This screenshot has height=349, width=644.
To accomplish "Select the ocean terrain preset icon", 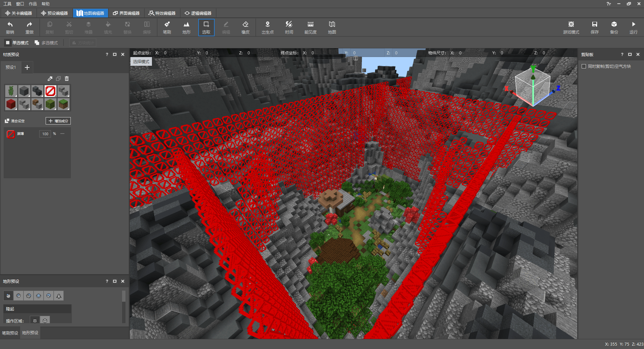I will tap(39, 296).
